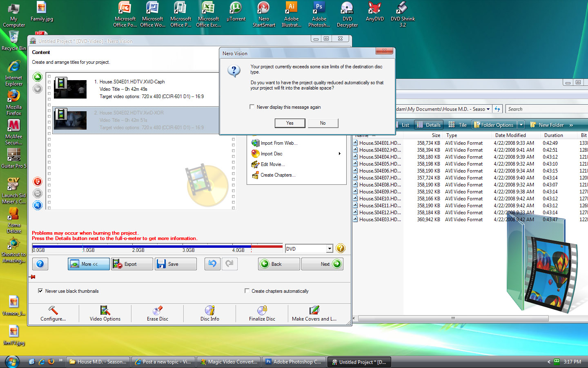The image size is (588, 368).
Task: Click Explorer horizontal scrollbar
Action: (x=453, y=318)
